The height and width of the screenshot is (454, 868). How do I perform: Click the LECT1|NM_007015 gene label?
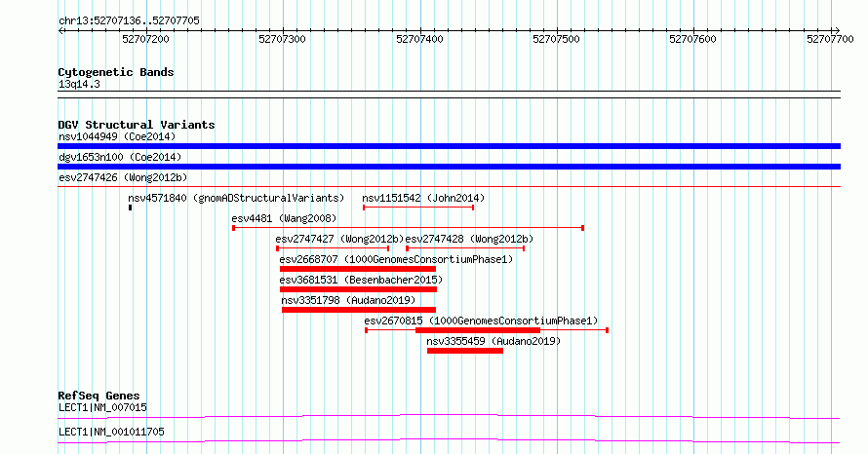[103, 407]
